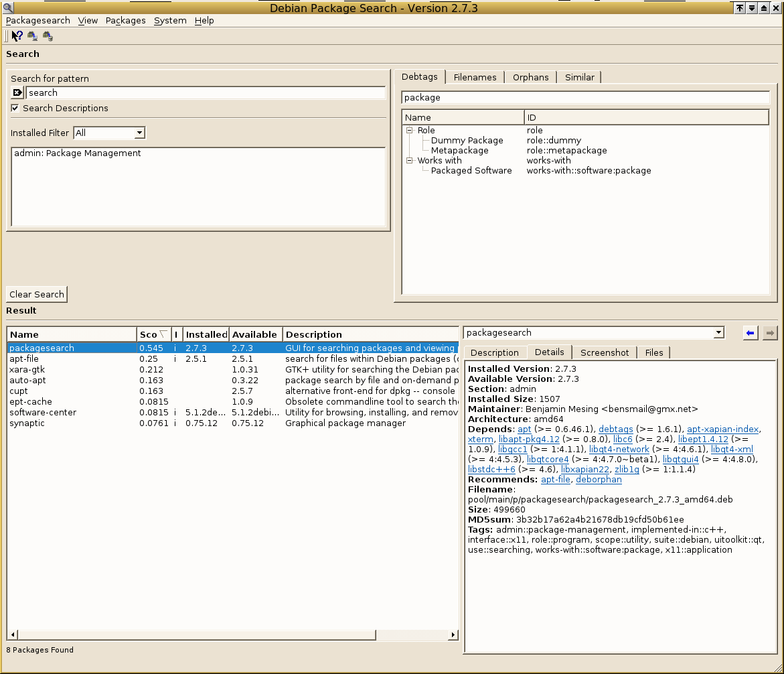Screen dimensions: 784x674
Task: Follow the apt-xapian-index link
Action: point(722,429)
